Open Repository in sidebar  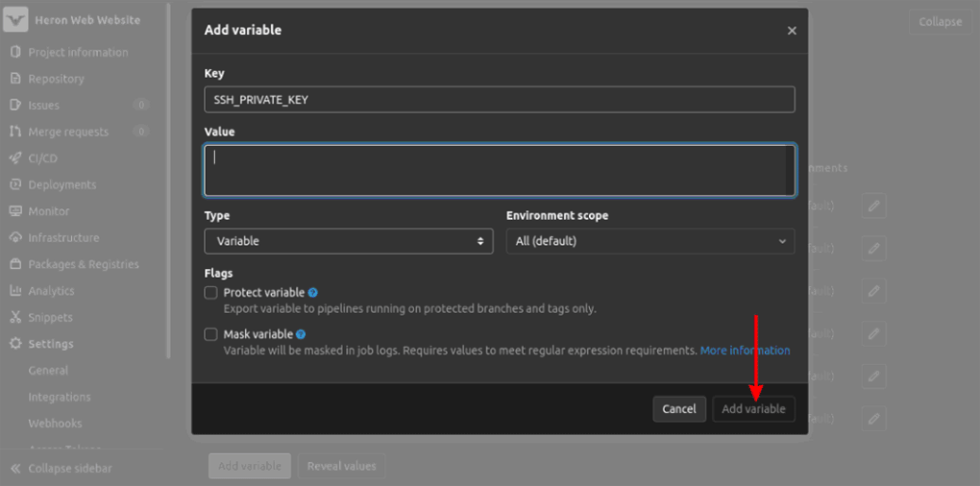tap(56, 79)
